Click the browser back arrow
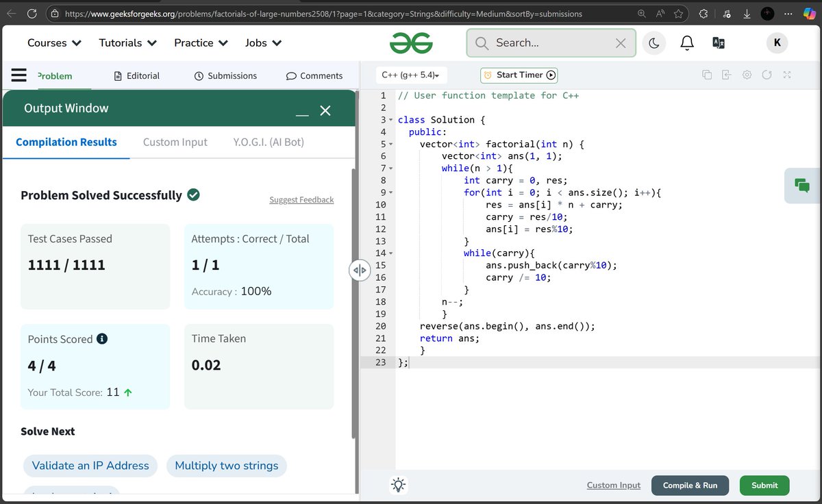Viewport: 822px width, 504px height. point(12,13)
